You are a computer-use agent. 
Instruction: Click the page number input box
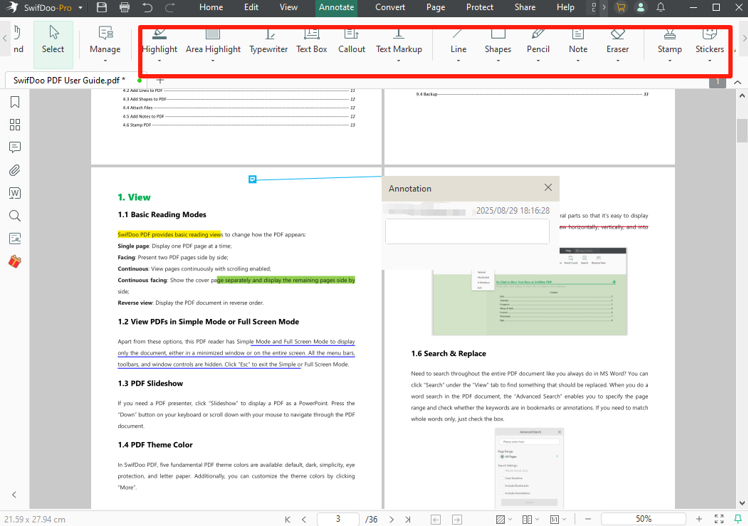(x=338, y=519)
